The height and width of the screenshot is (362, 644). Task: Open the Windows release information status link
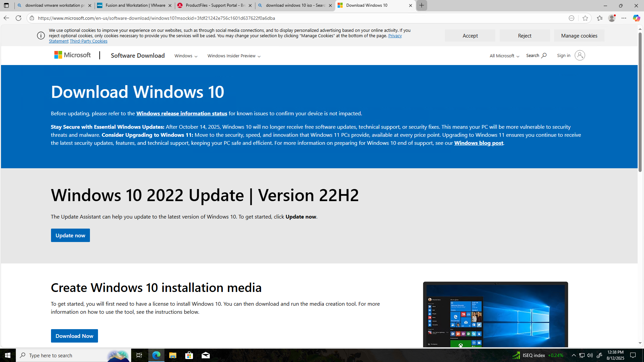point(182,113)
